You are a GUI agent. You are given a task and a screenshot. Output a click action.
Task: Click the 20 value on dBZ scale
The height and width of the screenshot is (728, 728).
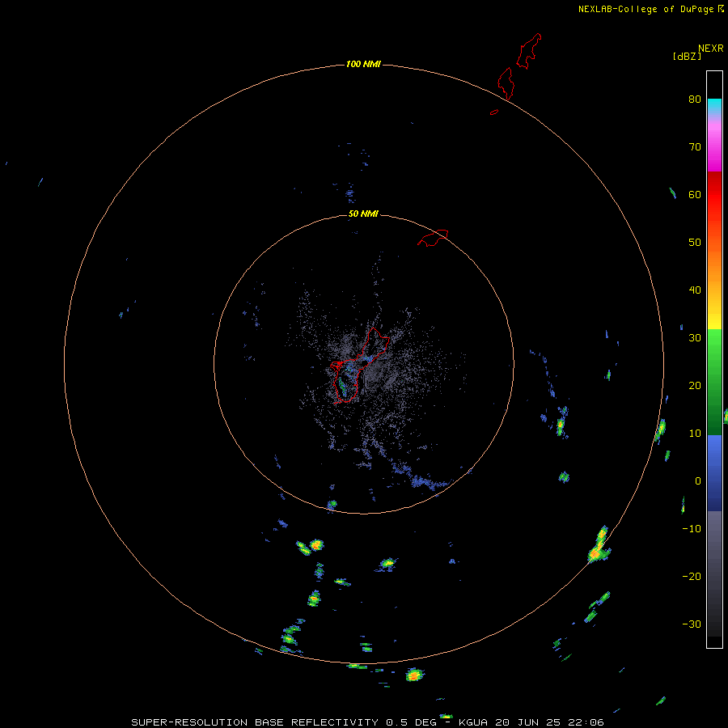pyautogui.click(x=695, y=386)
